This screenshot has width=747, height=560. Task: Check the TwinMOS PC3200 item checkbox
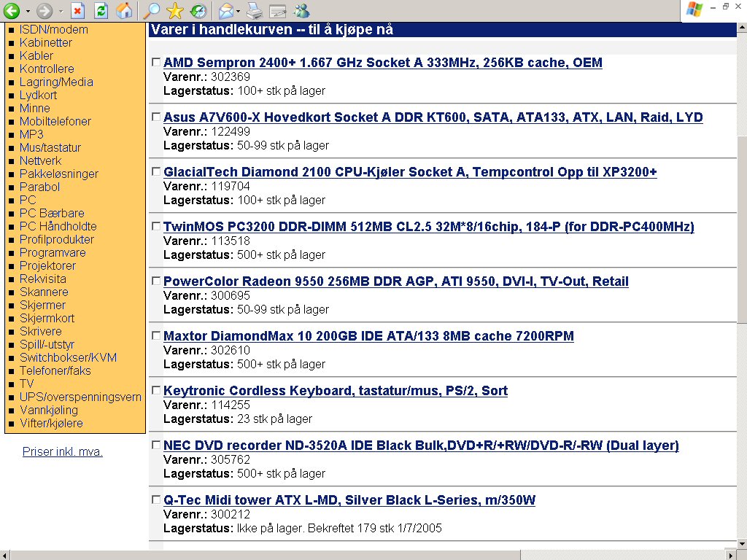coord(156,226)
